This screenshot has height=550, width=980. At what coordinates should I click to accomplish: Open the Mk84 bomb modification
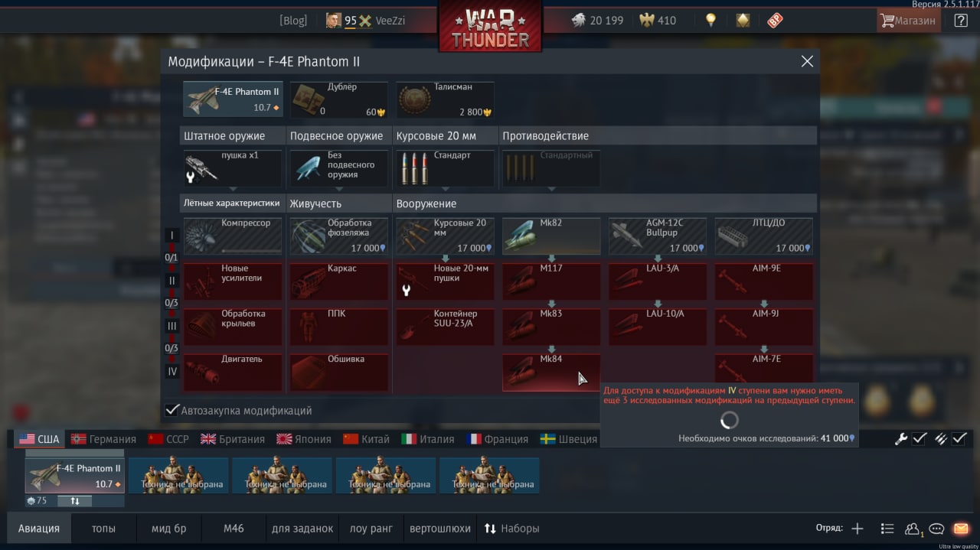[551, 372]
